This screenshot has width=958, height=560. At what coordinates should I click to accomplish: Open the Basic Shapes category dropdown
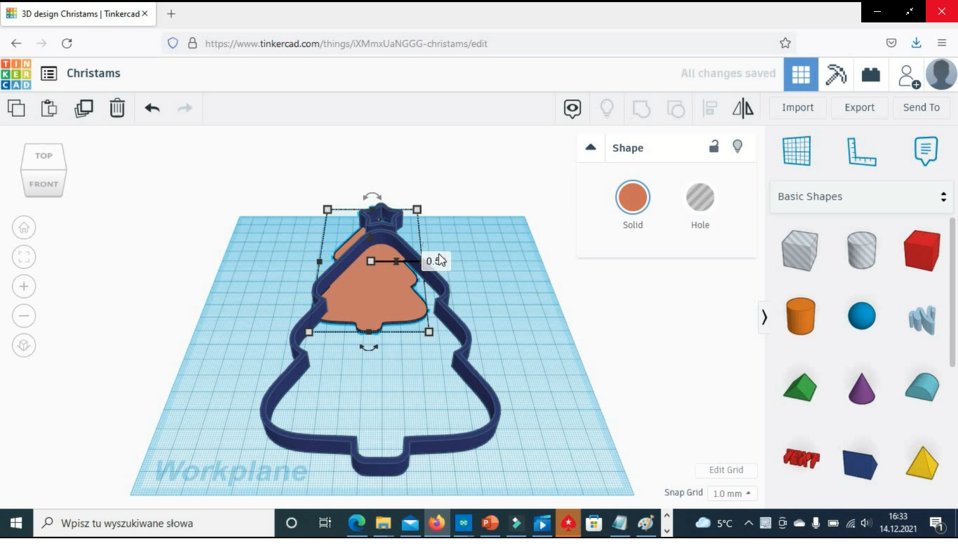861,196
